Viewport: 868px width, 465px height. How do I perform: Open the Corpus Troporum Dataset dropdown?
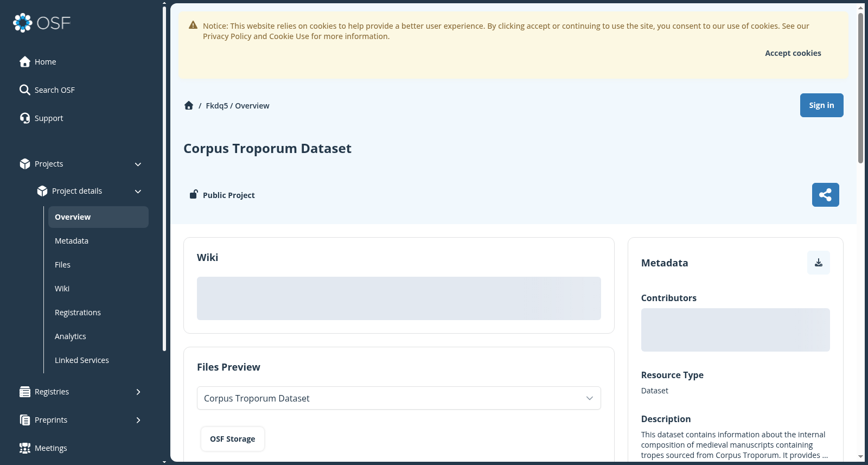tap(399, 398)
